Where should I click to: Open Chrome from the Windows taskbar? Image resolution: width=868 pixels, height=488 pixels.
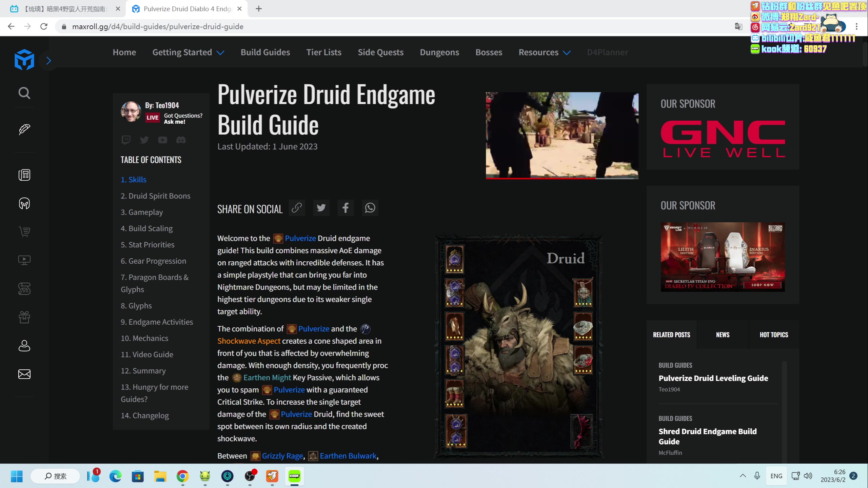[182, 476]
